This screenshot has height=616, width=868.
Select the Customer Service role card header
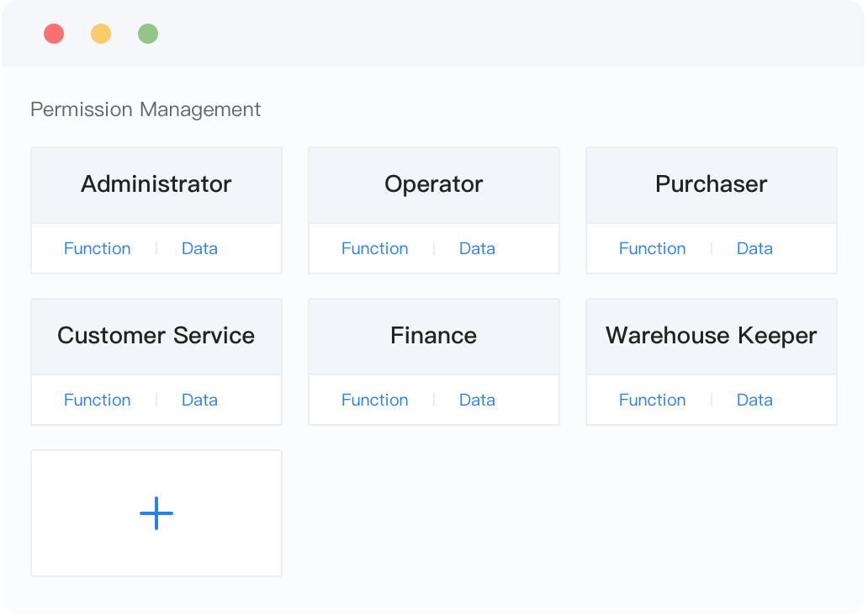point(156,336)
